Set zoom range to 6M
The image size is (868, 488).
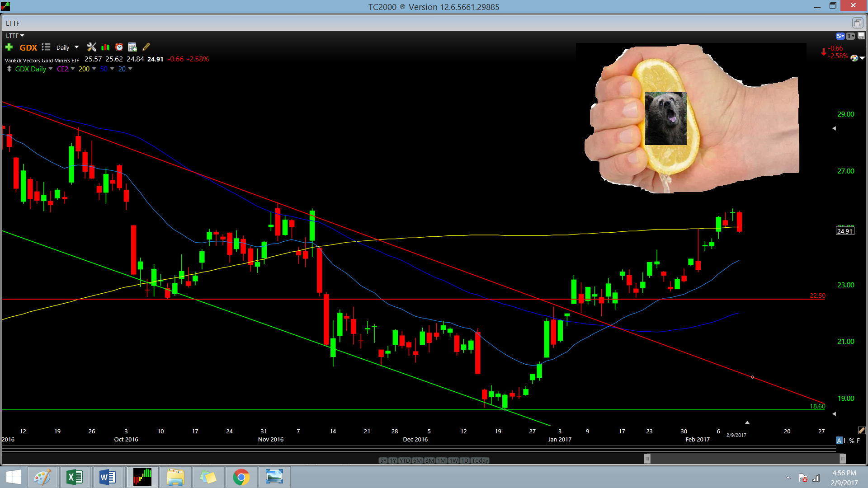(417, 460)
